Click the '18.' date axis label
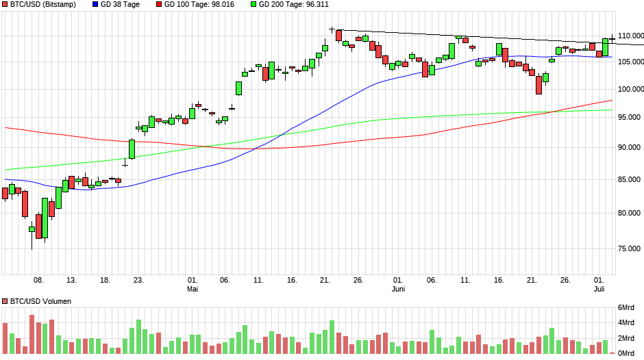 (x=105, y=280)
